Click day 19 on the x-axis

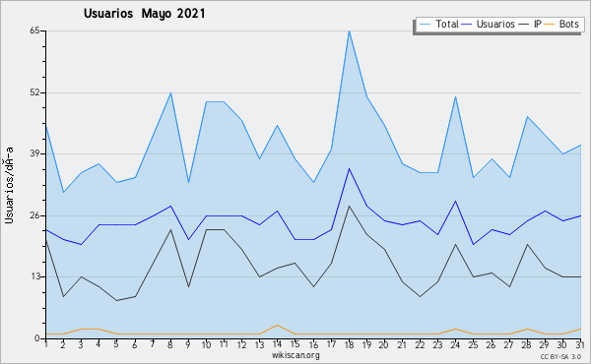(x=366, y=344)
